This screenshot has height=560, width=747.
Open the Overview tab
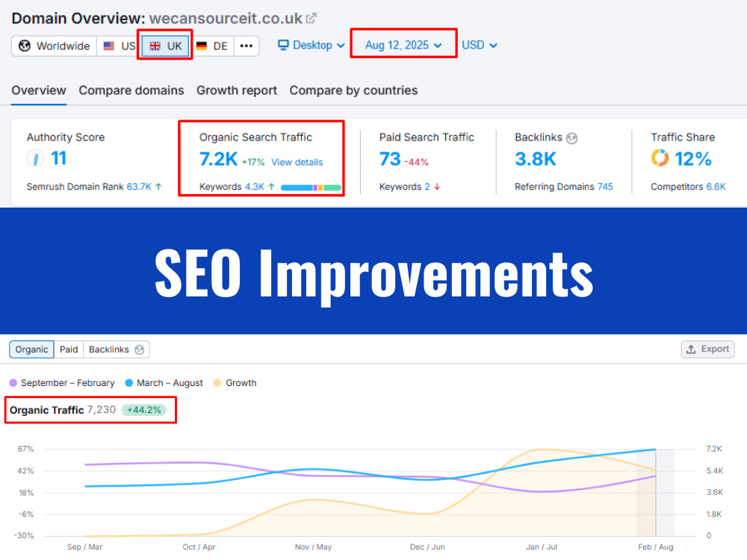click(39, 90)
